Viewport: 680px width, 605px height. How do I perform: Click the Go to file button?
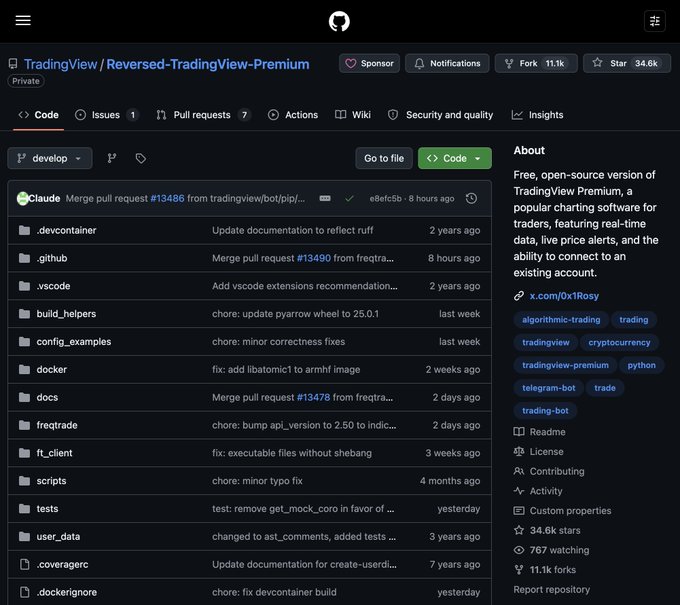pyautogui.click(x=384, y=158)
